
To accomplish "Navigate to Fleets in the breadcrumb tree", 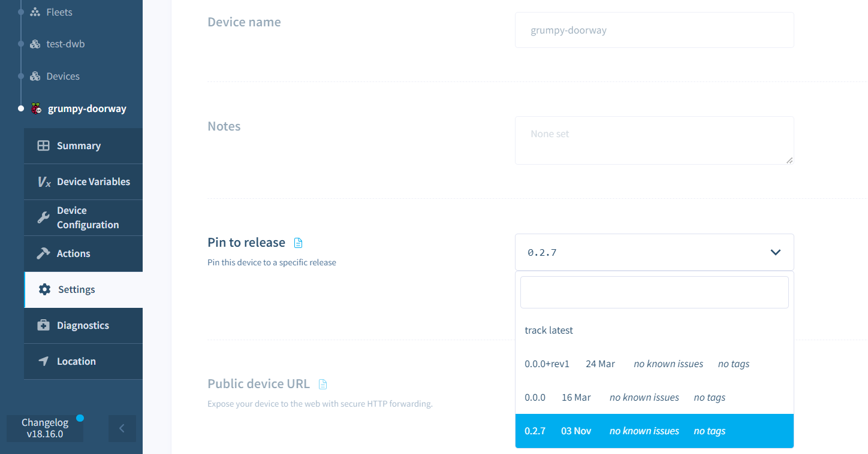I will [59, 12].
